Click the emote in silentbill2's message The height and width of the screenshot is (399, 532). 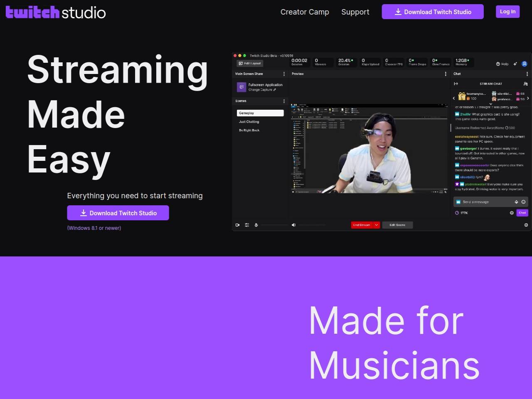[x=487, y=177]
